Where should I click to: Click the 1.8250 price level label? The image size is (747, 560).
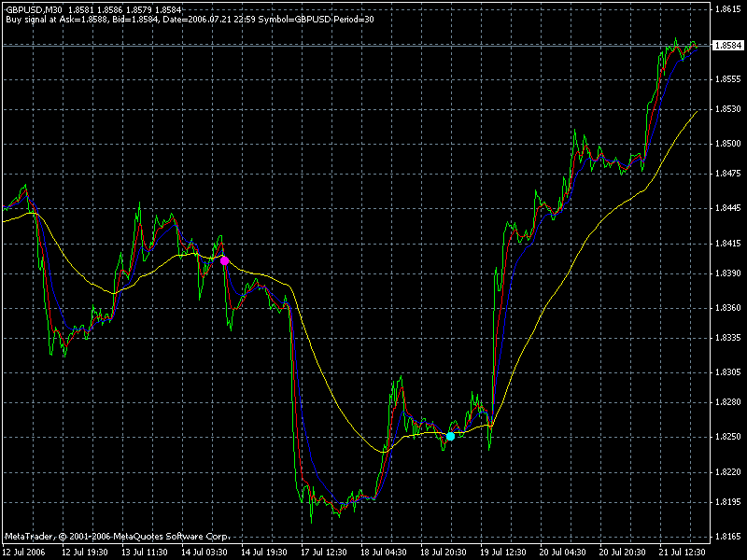(728, 437)
